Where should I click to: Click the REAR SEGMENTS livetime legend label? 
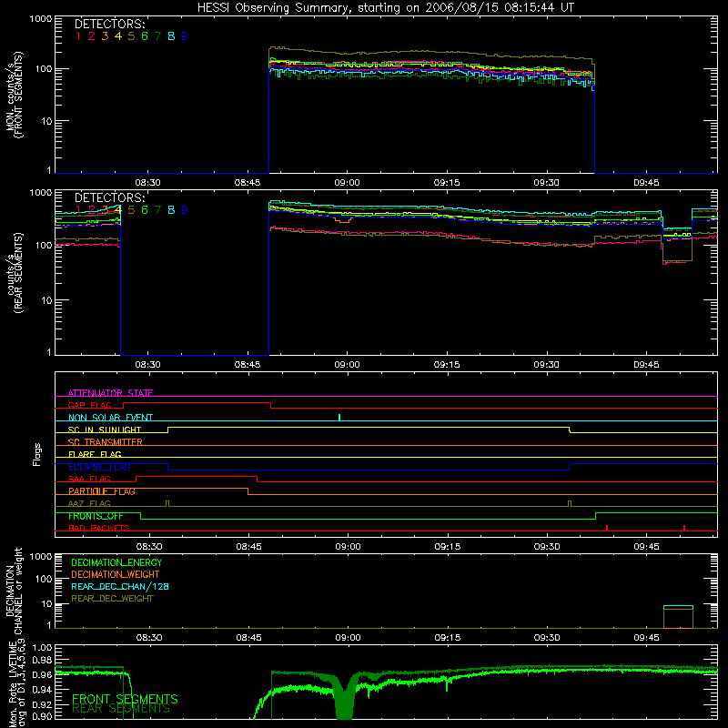click(x=121, y=709)
